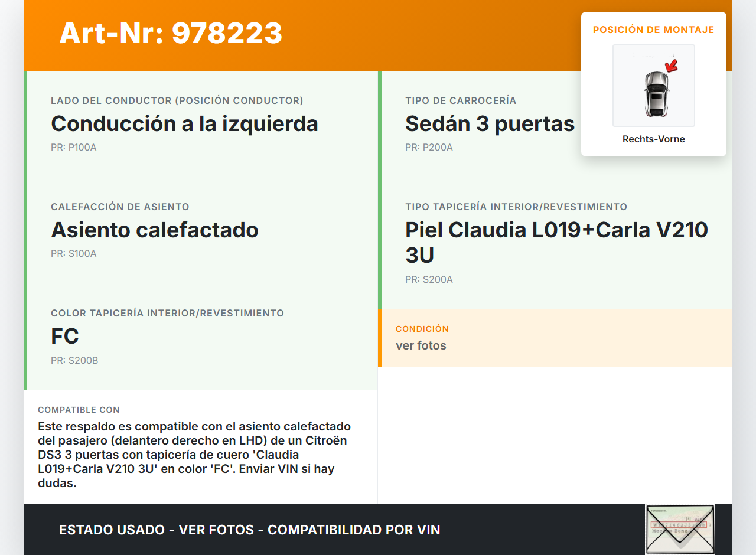
Task: Click the 'ESTADO USADO - VER FOTOS' footer text
Action: 249,530
